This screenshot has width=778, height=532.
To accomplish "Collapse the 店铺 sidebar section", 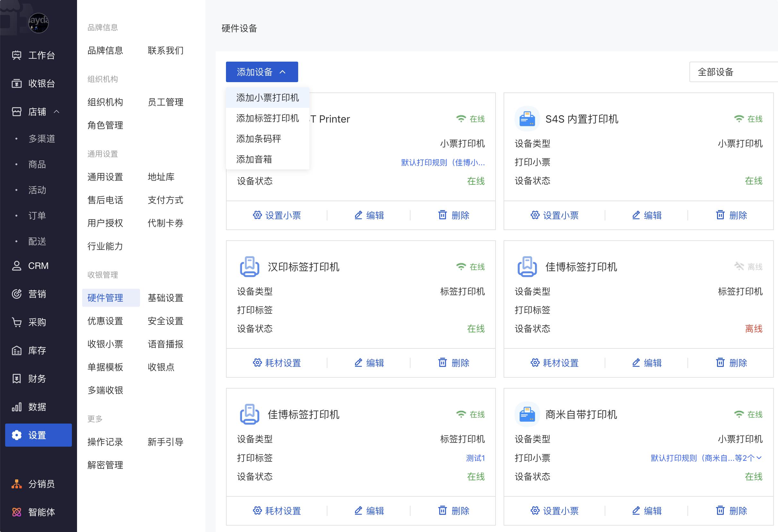I will (56, 111).
